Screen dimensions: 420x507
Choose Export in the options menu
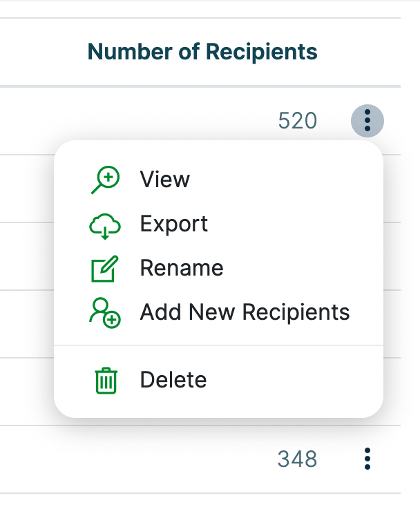[x=173, y=224]
